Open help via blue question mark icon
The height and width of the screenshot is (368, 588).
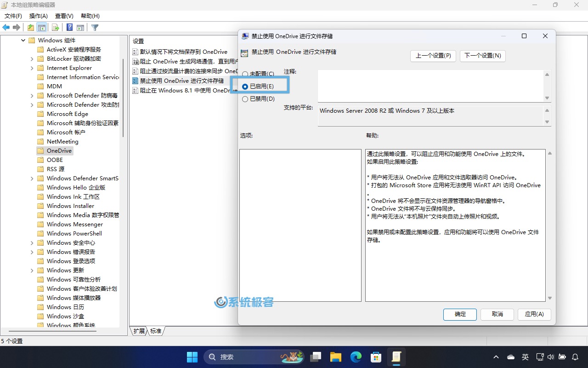(x=70, y=28)
